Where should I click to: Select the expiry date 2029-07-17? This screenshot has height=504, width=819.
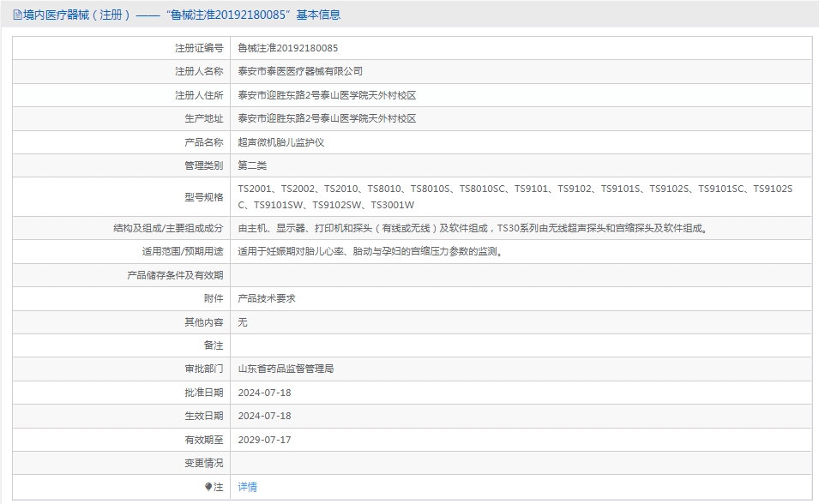[264, 440]
